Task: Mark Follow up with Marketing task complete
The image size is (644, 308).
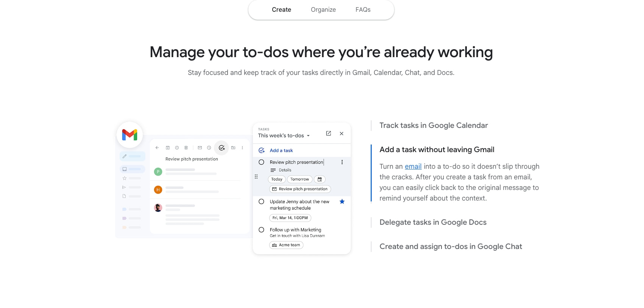Action: (x=261, y=230)
